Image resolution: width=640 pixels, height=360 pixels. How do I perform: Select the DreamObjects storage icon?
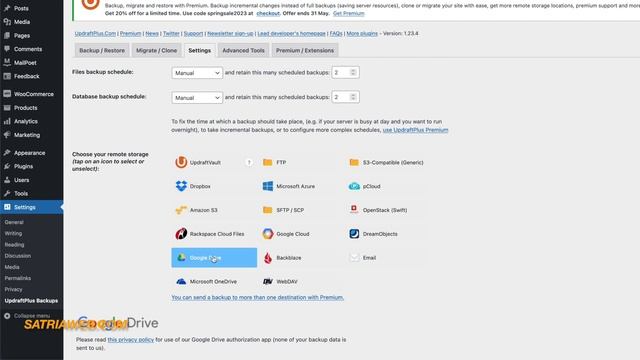tap(354, 234)
